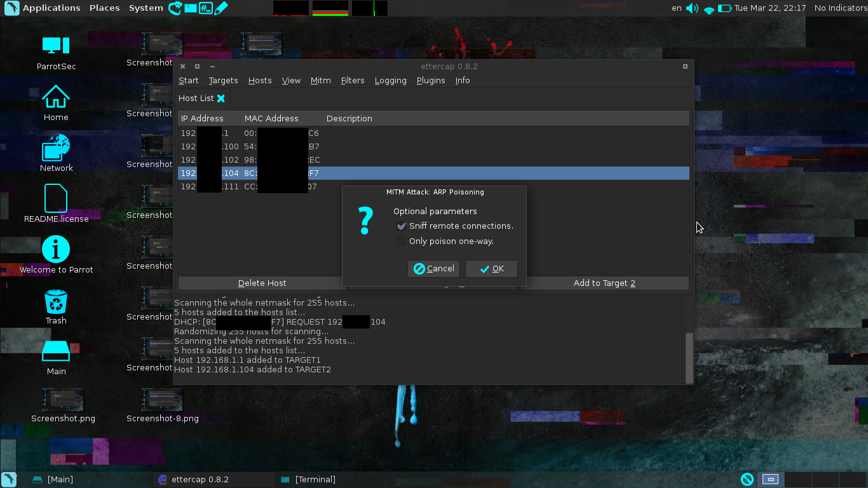Viewport: 868px width, 488px height.
Task: Select the highlighted host row ending .104
Action: pyautogui.click(x=433, y=173)
